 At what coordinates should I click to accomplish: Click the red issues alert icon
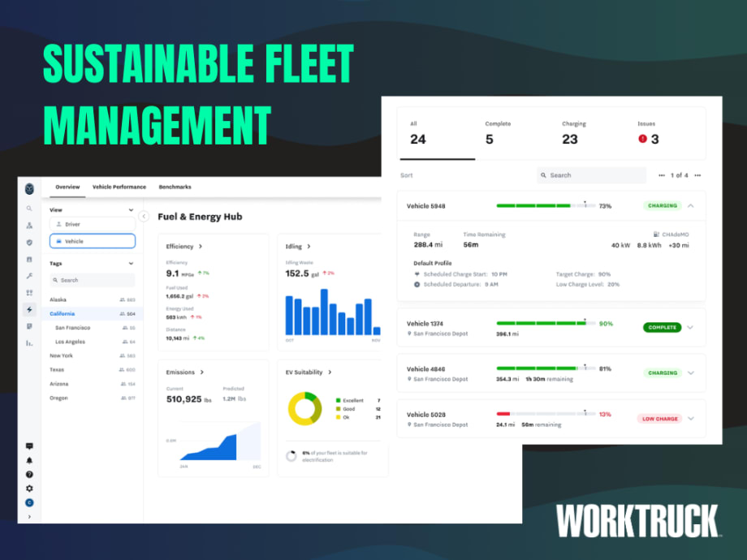643,139
